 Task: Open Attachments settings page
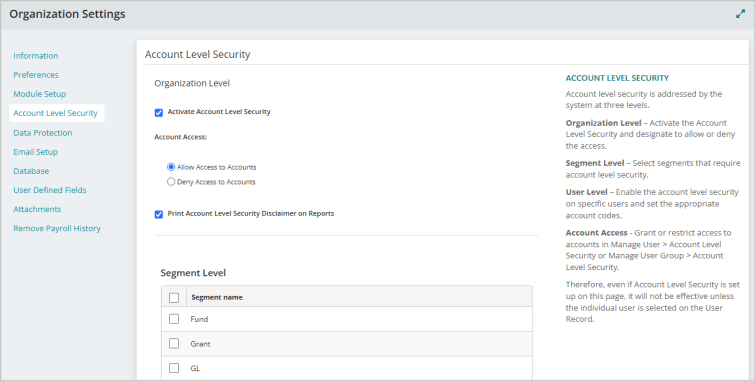[37, 209]
